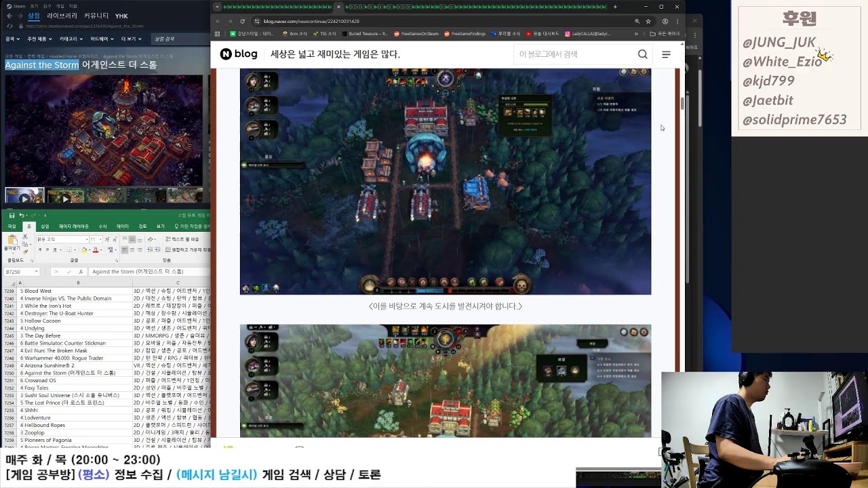Image resolution: width=868 pixels, height=488 pixels.
Task: Open the third Steam screenshot thumbnail
Action: pos(106,196)
